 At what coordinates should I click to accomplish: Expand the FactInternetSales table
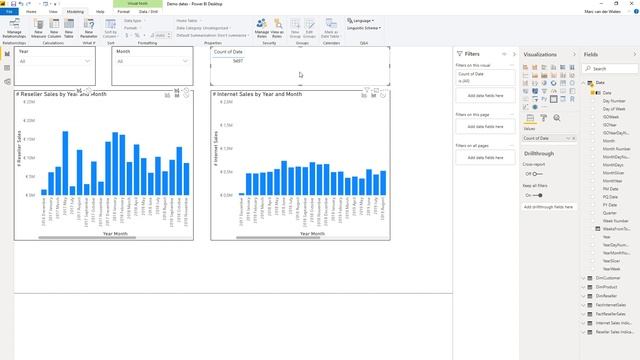(584, 305)
